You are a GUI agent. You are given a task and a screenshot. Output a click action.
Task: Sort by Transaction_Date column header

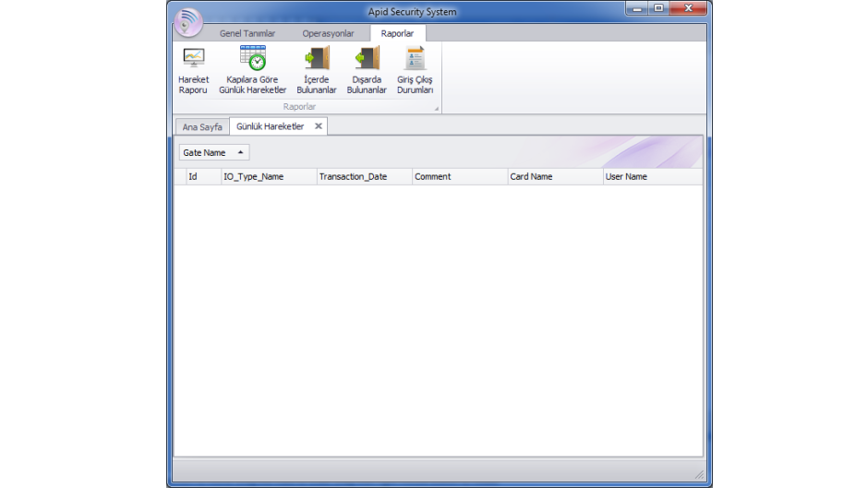pos(364,176)
